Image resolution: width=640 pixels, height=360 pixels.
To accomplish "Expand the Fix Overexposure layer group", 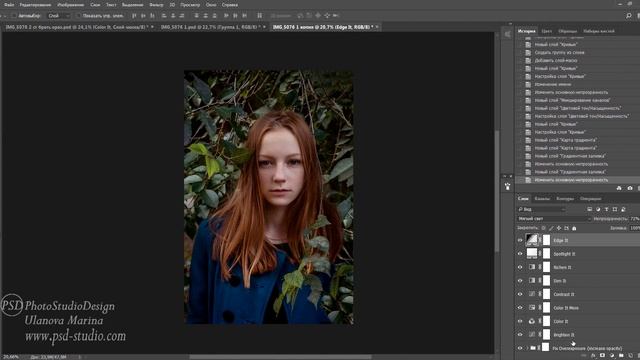I will click(x=527, y=348).
